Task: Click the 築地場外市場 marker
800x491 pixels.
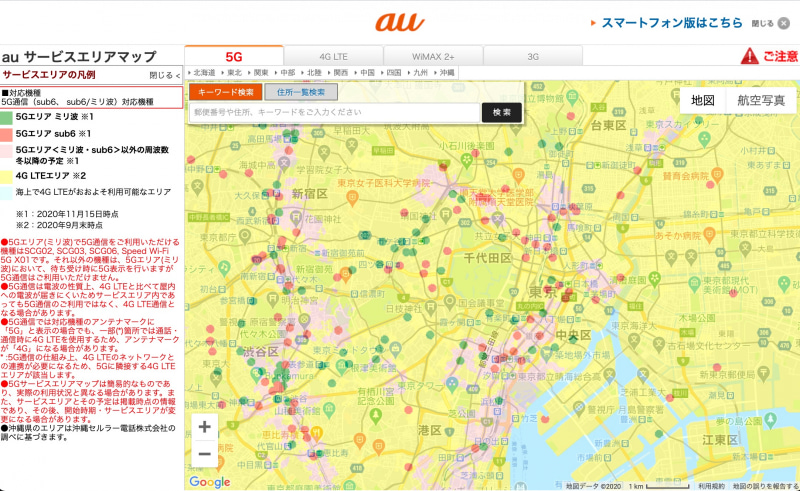Action: pos(546,353)
